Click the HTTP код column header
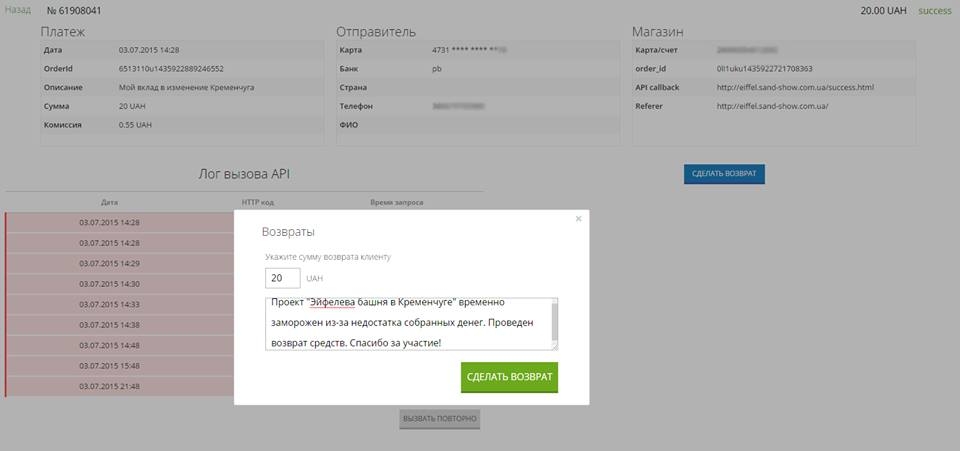960x451 pixels. 257,202
